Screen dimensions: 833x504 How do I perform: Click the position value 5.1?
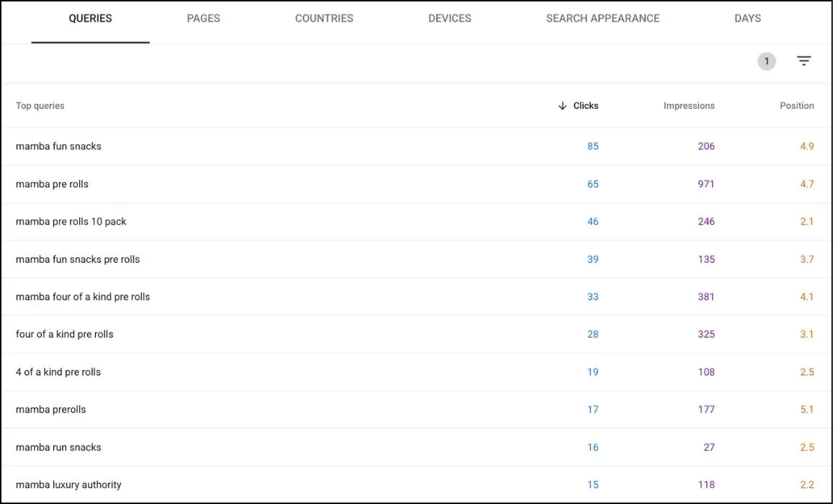(807, 410)
